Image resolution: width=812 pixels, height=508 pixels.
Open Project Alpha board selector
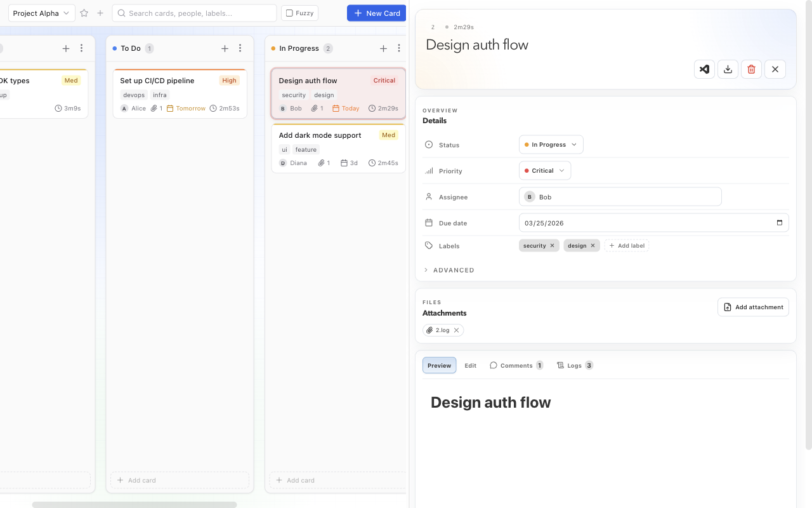41,13
